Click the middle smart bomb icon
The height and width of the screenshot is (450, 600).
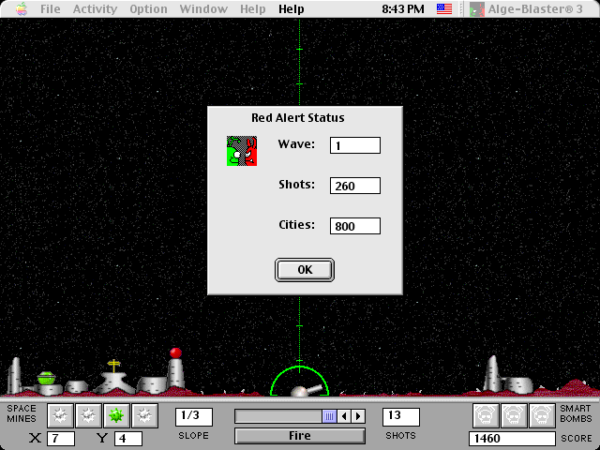pyautogui.click(x=513, y=414)
